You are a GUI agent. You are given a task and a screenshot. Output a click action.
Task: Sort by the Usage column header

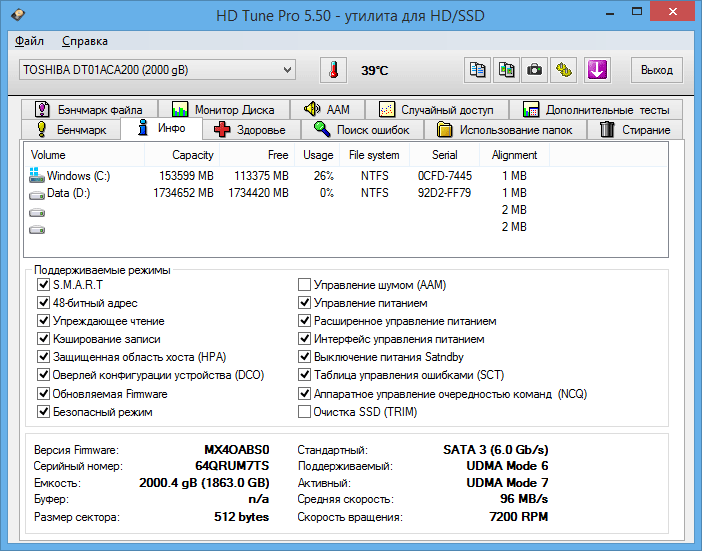[317, 155]
